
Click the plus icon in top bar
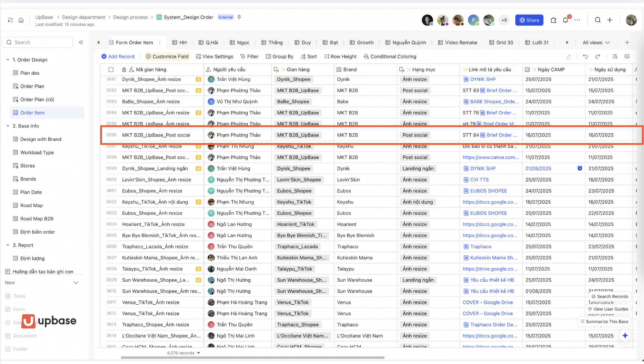point(610,20)
